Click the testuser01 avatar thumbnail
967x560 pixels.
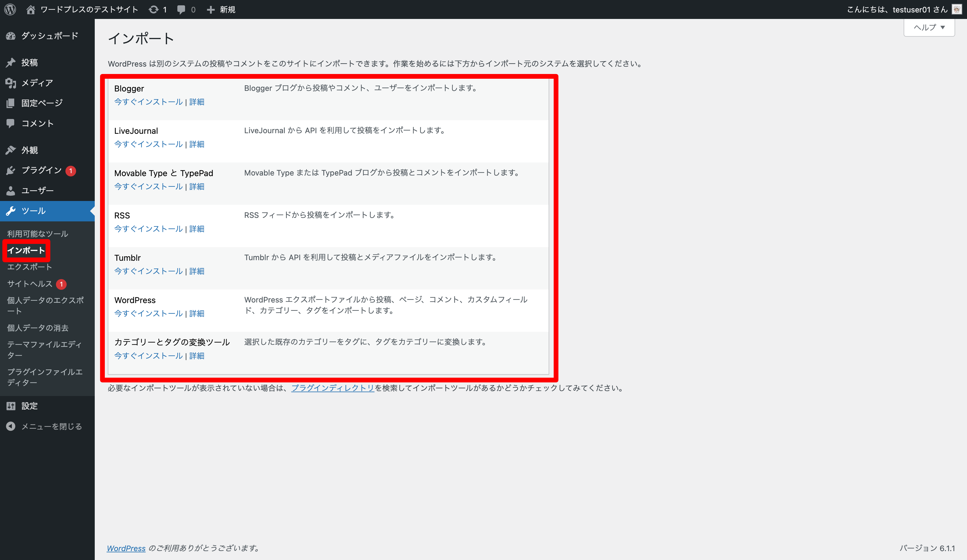coord(957,9)
